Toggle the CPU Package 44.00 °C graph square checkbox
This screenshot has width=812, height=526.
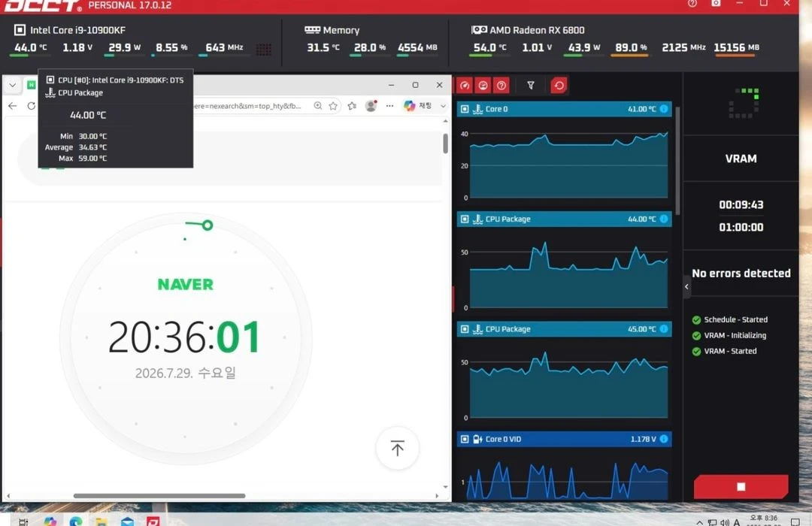click(465, 219)
